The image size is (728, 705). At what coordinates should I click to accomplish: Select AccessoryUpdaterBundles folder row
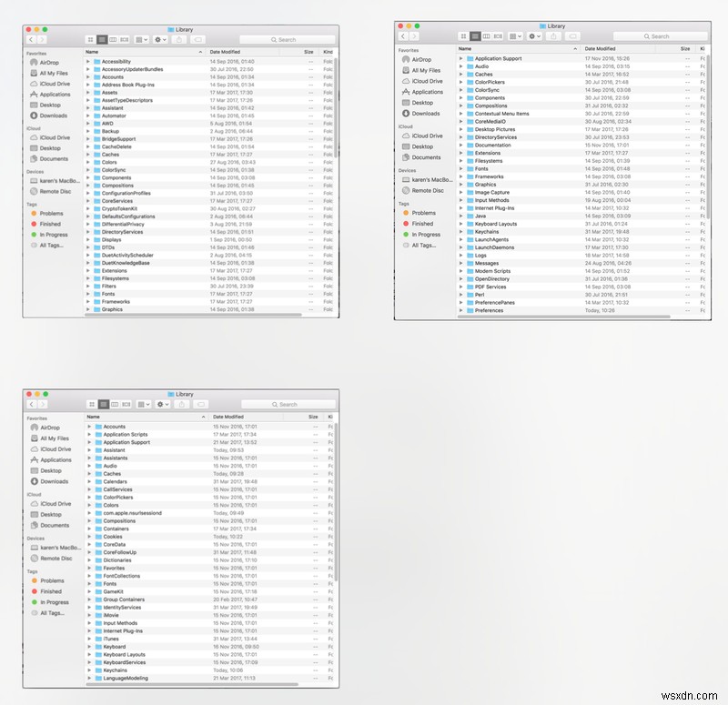tap(209, 69)
